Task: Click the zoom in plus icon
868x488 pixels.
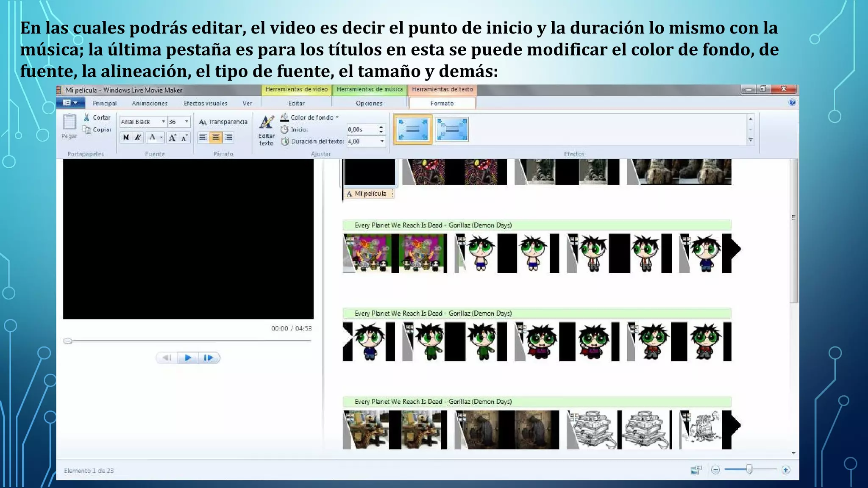Action: point(786,470)
